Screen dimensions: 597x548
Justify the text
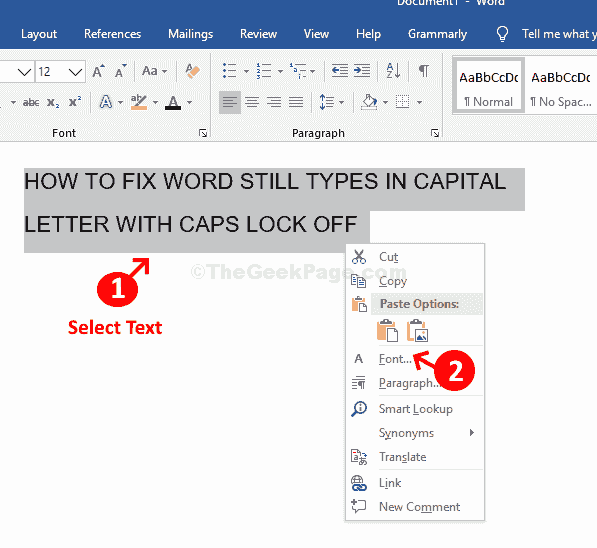296,102
